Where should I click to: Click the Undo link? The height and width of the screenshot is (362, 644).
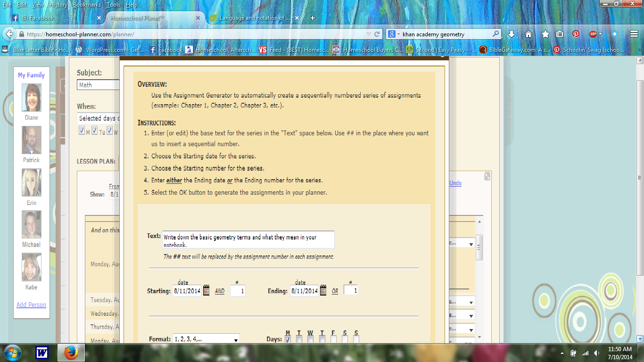pos(455,183)
